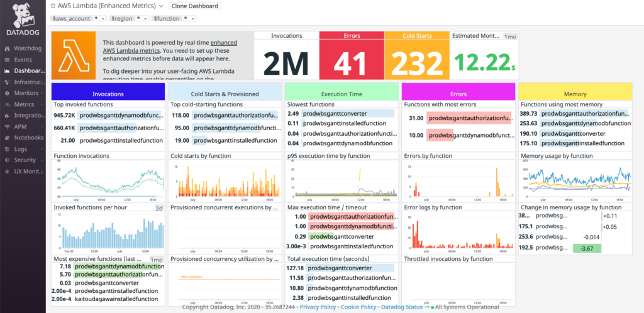Open the Privacy Policy link

point(318,307)
